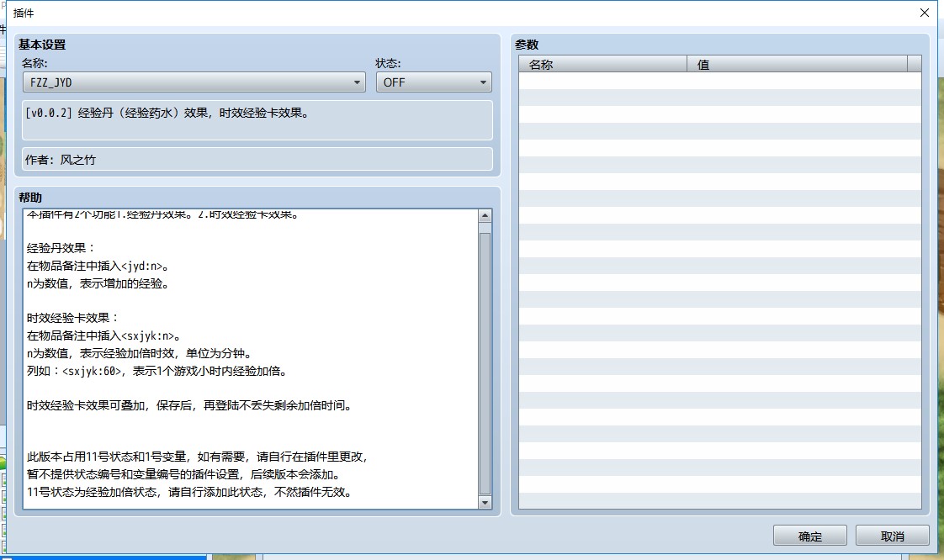Click the help line containing <sxjyk:n>
This screenshot has height=560, width=944.
coord(104,335)
